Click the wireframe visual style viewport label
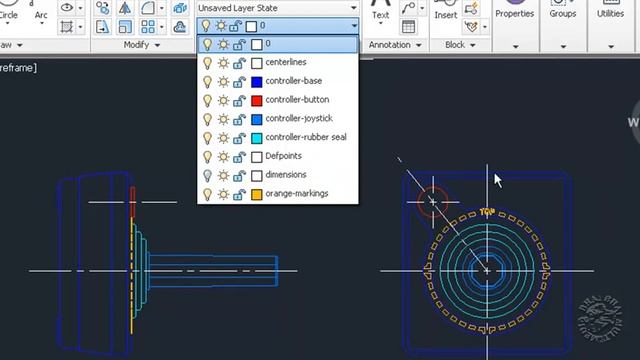This screenshot has width=640, height=360. click(18, 68)
